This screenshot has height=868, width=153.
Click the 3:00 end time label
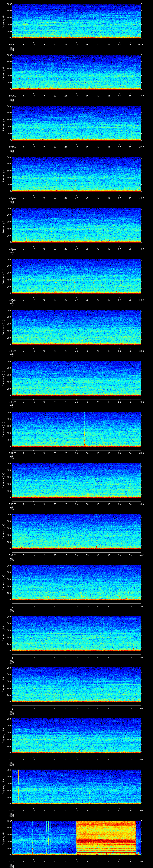[x=141, y=198]
